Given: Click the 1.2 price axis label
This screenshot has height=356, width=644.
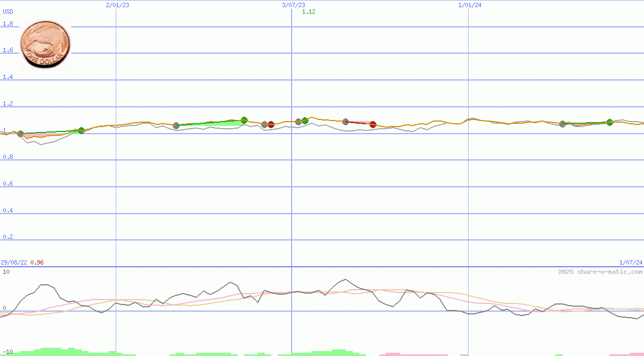Looking at the screenshot, I should pyautogui.click(x=8, y=104).
